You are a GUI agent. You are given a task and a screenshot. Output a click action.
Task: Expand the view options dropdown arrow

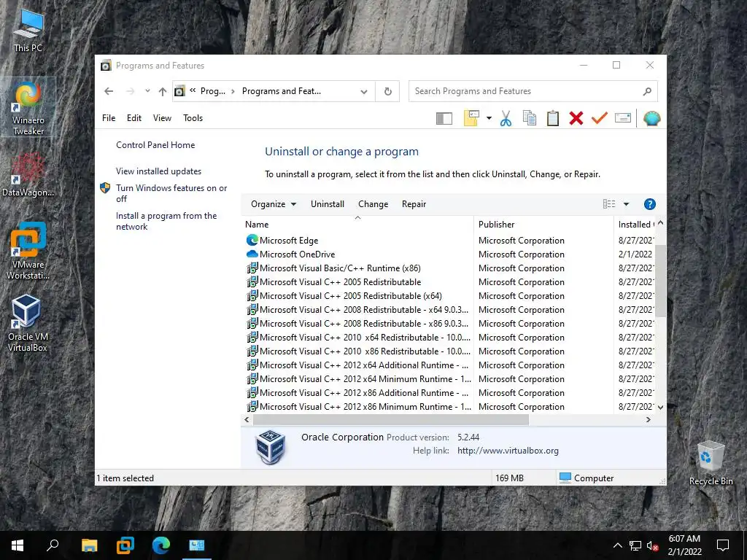coord(626,204)
